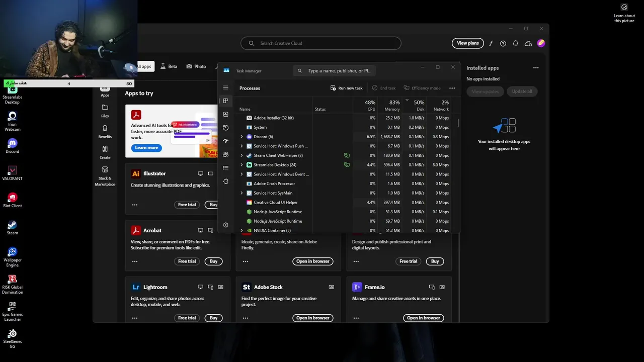Image resolution: width=644 pixels, height=362 pixels.
Task: Click Learn more on Acrobat banner
Action: (146, 148)
